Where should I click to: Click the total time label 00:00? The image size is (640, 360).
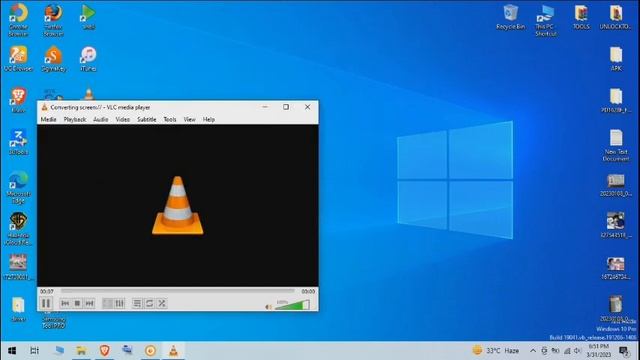(x=308, y=291)
